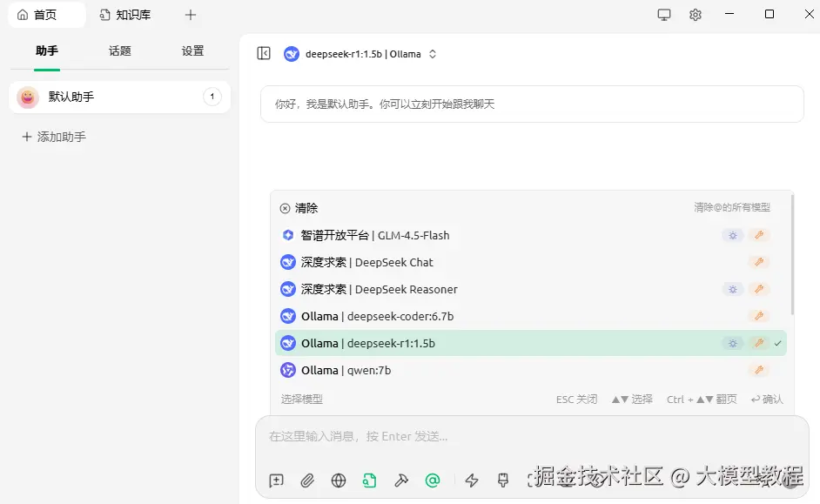Image resolution: width=820 pixels, height=504 pixels.
Task: Switch to the 知识库 tab
Action: click(125, 15)
